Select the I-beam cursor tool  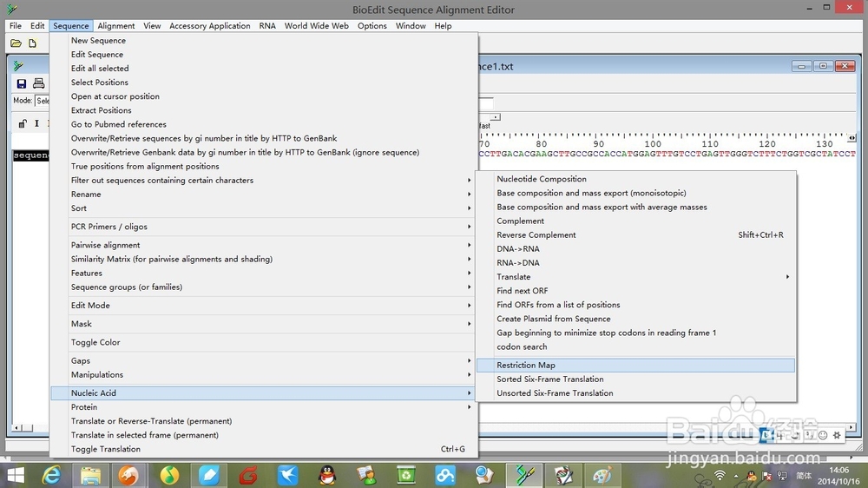(x=36, y=123)
